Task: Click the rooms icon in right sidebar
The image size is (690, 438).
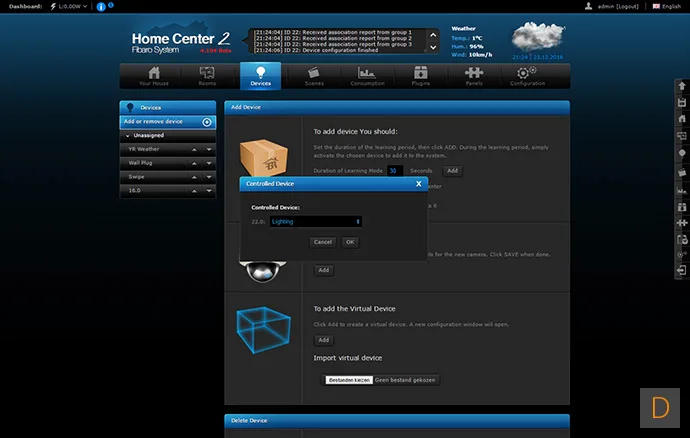Action: click(682, 136)
